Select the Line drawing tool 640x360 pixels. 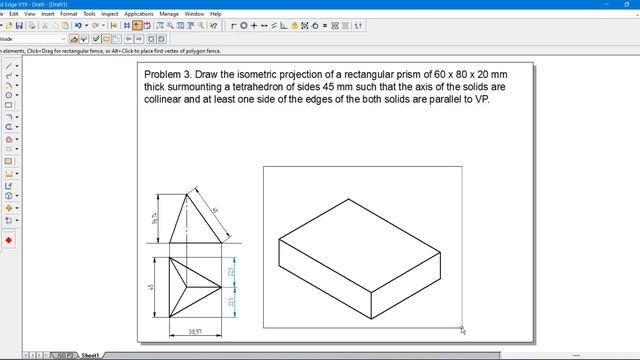[x=9, y=66]
